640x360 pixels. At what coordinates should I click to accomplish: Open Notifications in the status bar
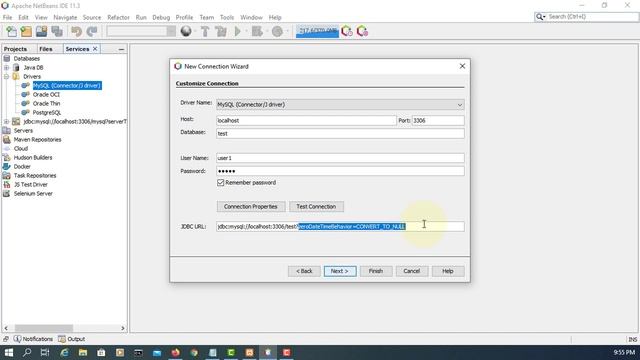pyautogui.click(x=33, y=339)
